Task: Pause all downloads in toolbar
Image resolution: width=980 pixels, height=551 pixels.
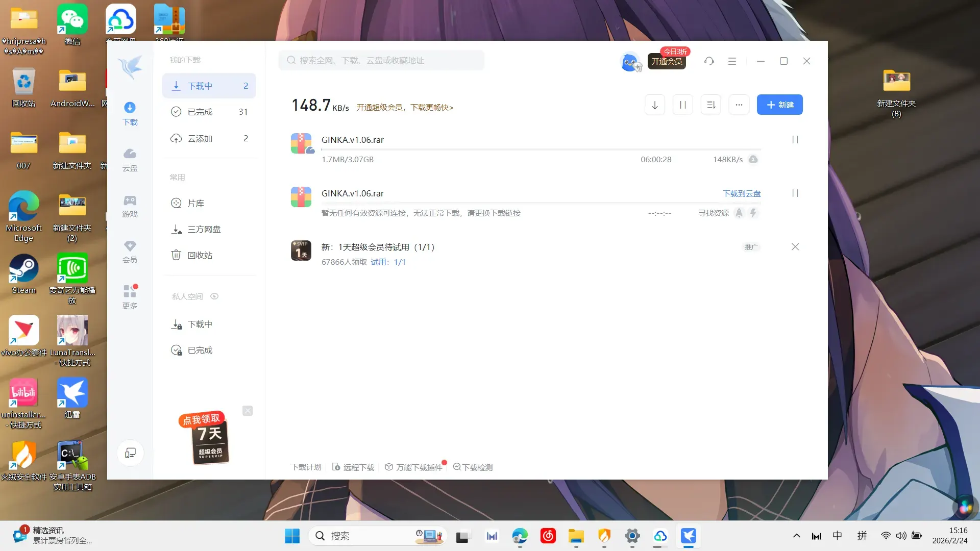Action: (x=683, y=105)
